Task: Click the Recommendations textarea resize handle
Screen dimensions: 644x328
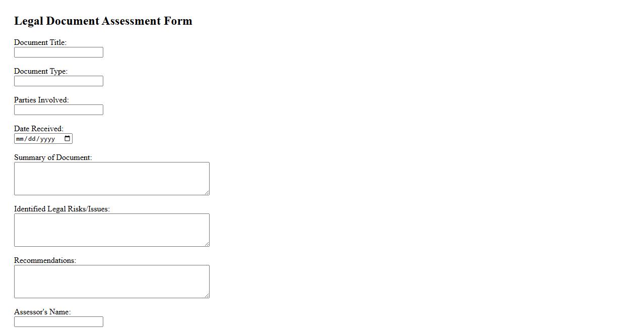Action: (207, 295)
